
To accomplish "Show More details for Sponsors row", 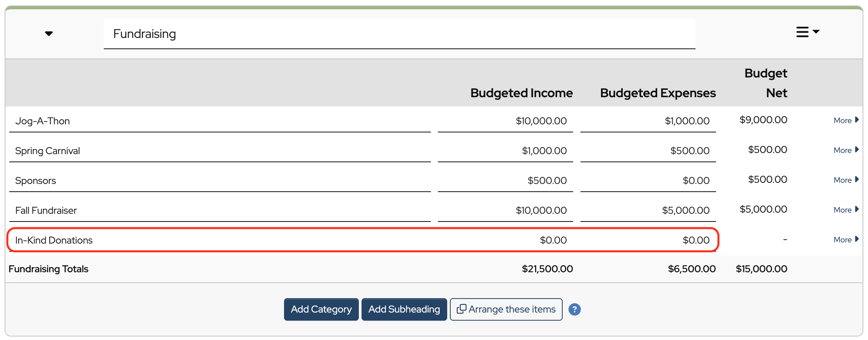I will point(846,180).
